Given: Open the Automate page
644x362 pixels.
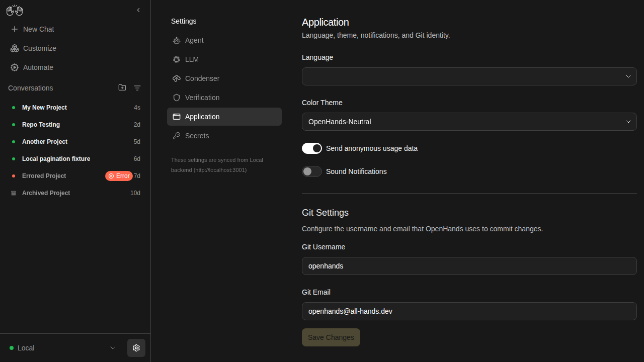Looking at the screenshot, I should click(75, 67).
